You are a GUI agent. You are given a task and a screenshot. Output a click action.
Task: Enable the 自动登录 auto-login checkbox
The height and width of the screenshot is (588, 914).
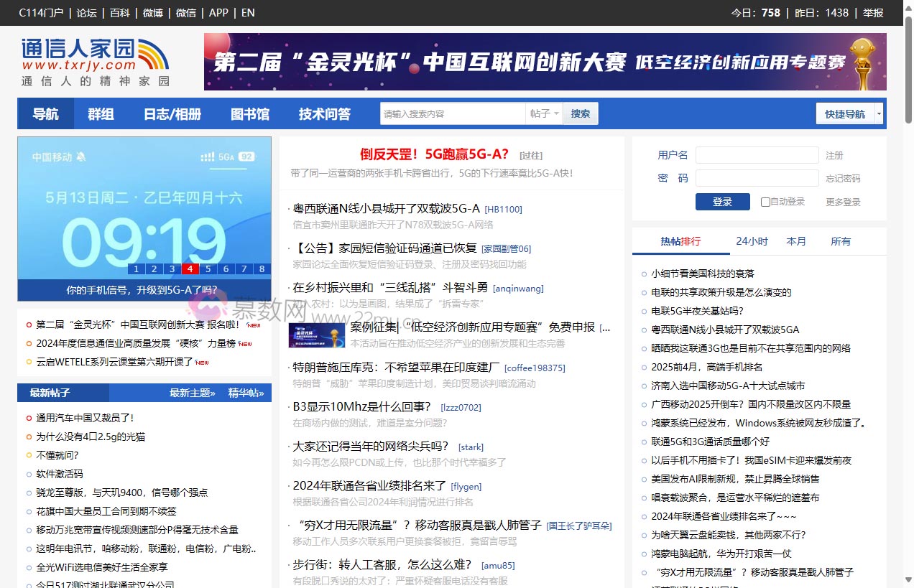coord(766,202)
